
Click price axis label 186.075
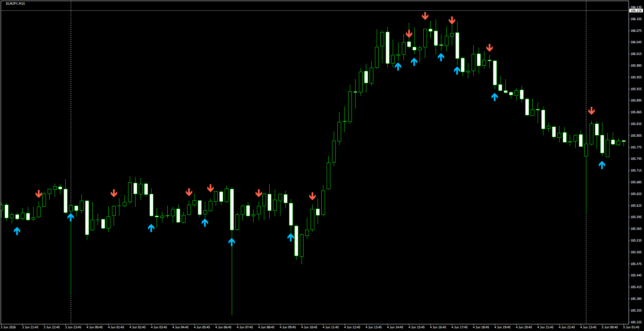pyautogui.click(x=636, y=31)
